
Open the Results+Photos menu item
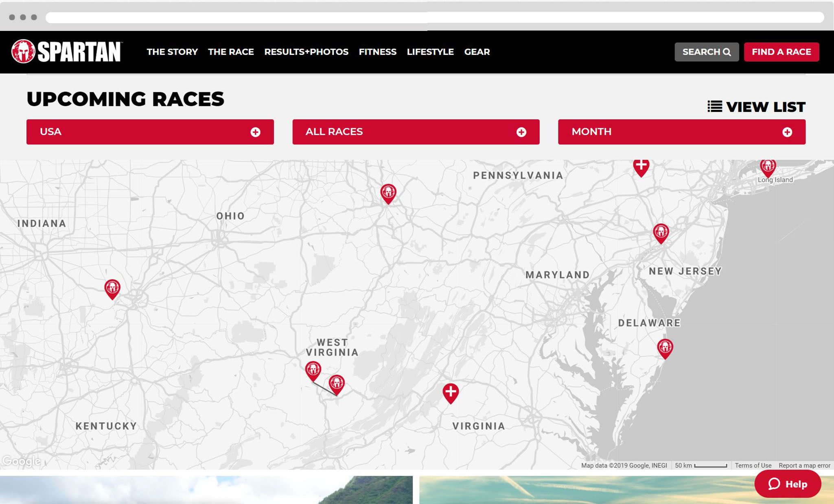tap(306, 52)
